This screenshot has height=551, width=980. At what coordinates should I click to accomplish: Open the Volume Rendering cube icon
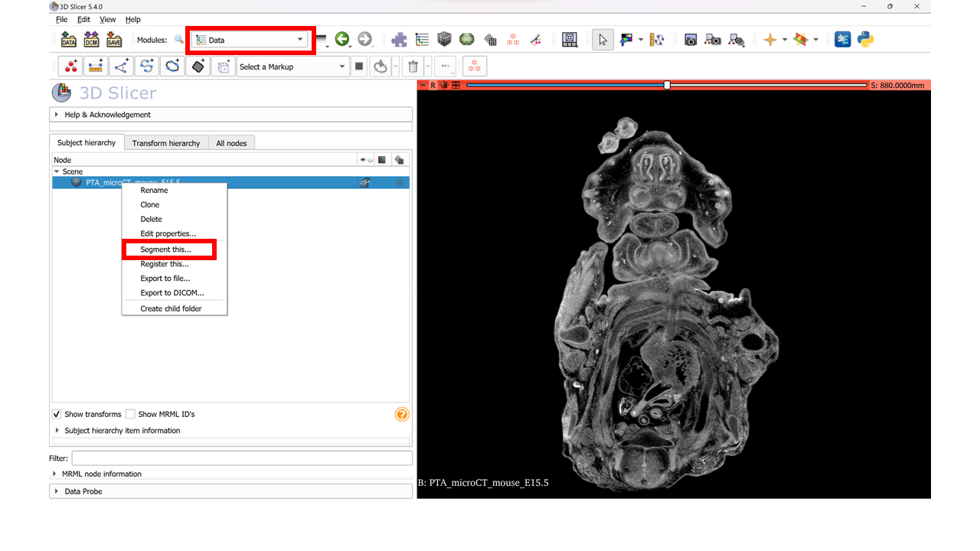(x=444, y=39)
